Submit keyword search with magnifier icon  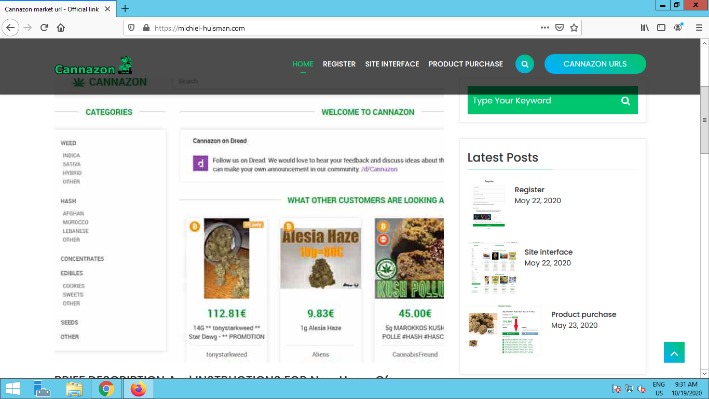coord(625,100)
